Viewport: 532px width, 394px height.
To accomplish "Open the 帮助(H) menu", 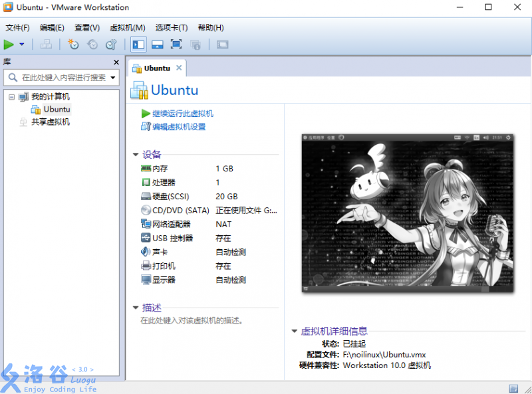I will click(x=211, y=28).
